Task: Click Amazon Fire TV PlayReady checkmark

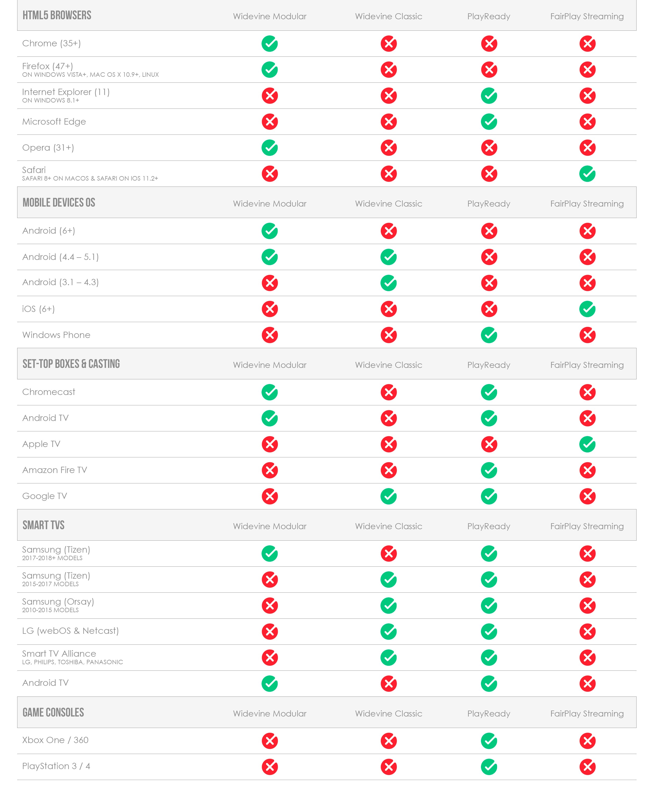Action: [489, 470]
